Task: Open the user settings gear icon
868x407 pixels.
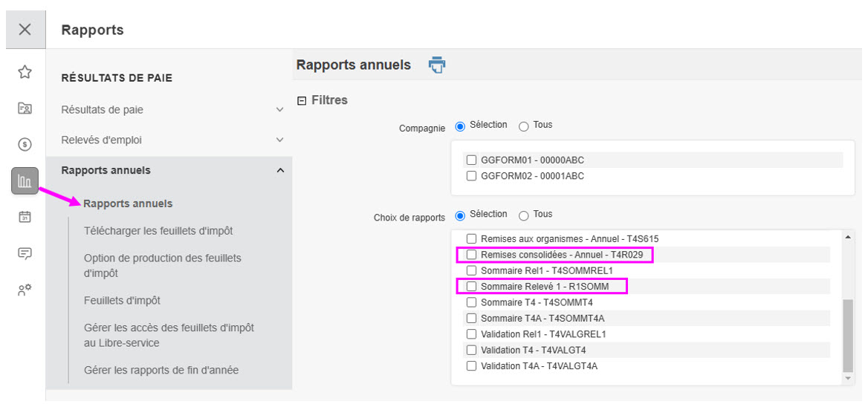Action: tap(25, 290)
